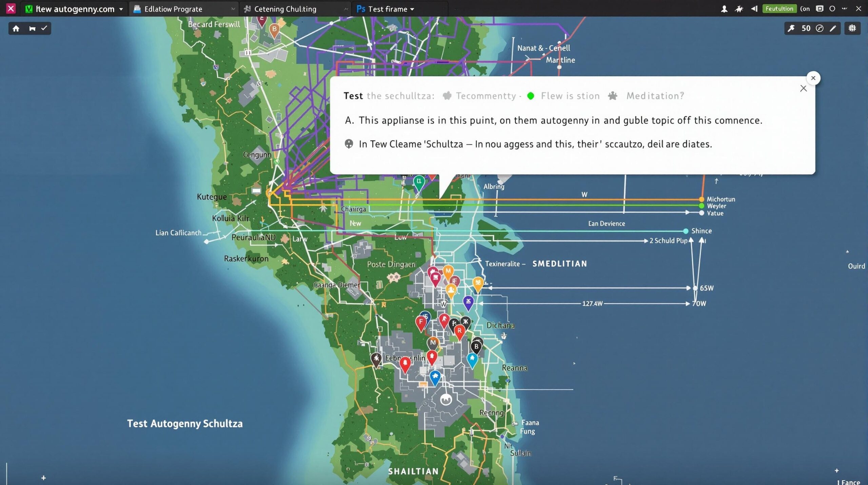Toggle the green 'Flew is stion' status indicator
Image resolution: width=868 pixels, height=485 pixels.
531,96
